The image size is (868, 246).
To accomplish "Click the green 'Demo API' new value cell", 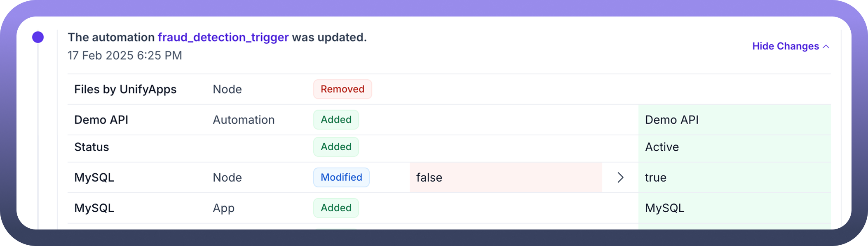I will coord(734,120).
